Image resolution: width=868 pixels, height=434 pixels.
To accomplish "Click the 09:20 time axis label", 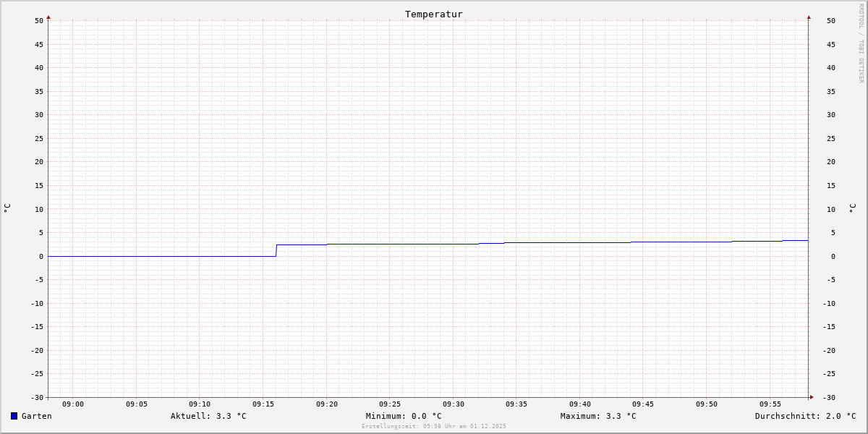I will [x=327, y=404].
